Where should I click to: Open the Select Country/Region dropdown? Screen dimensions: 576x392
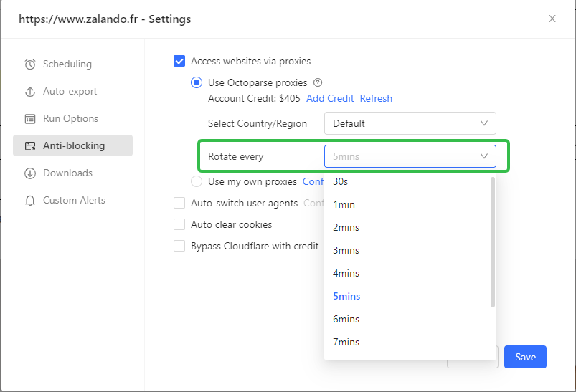point(410,123)
